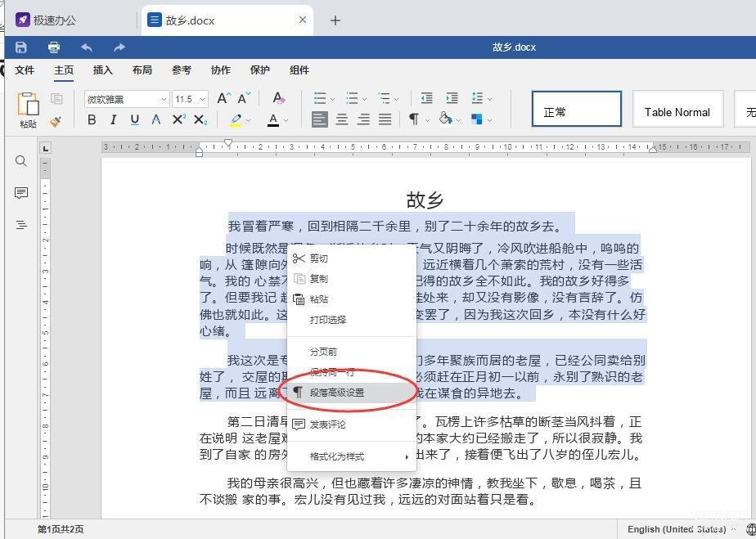
Task: Choose 段落高级设置 from context menu
Action: click(x=352, y=393)
